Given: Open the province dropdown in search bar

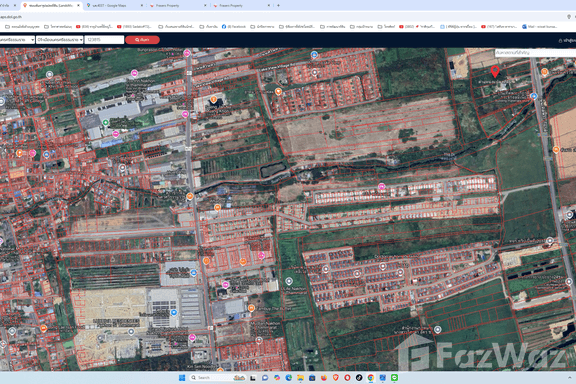Looking at the screenshot, I should (x=17, y=40).
